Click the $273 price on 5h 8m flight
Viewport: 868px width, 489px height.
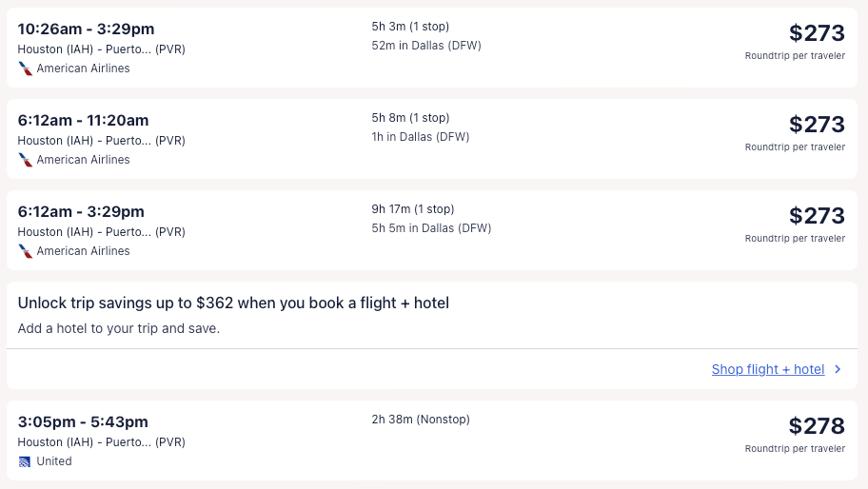816,125
